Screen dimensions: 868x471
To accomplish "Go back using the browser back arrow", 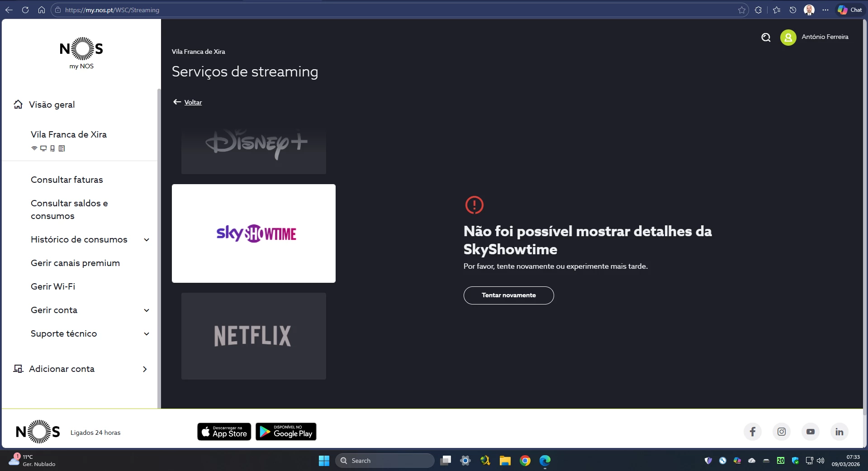I will point(9,10).
